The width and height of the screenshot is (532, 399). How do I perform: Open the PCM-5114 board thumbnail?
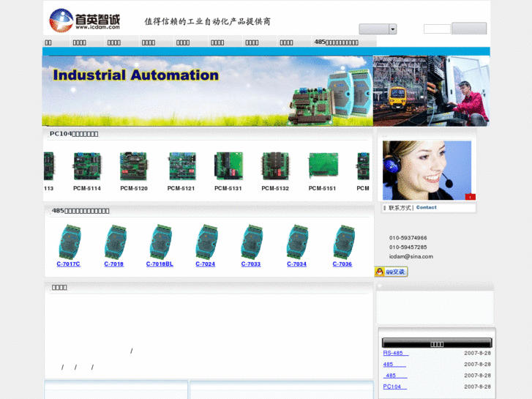(x=87, y=166)
